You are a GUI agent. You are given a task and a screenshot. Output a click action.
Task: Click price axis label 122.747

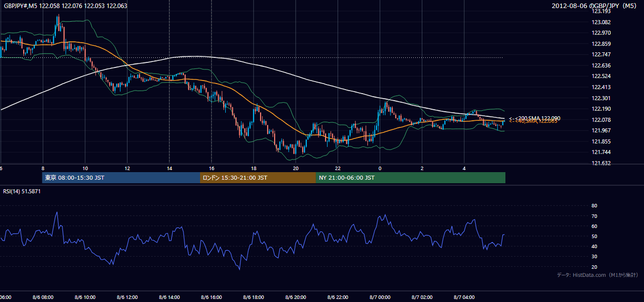(601, 54)
